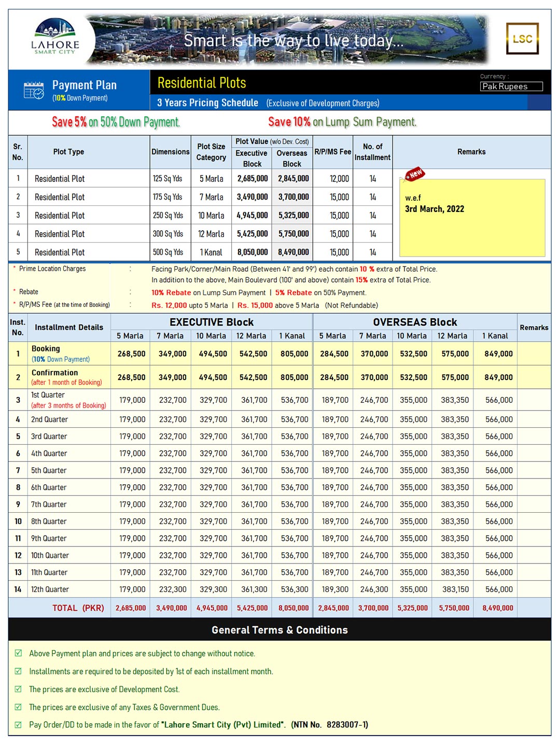Click the Payment Plan calendar clock icon
Screen dimensions: 560x745
(x=34, y=90)
